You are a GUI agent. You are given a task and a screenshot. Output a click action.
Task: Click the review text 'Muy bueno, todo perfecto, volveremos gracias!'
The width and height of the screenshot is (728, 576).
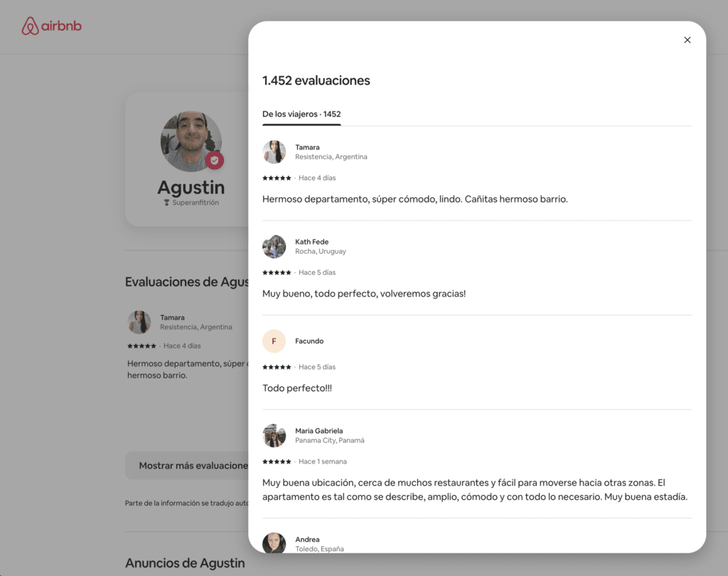364,294
